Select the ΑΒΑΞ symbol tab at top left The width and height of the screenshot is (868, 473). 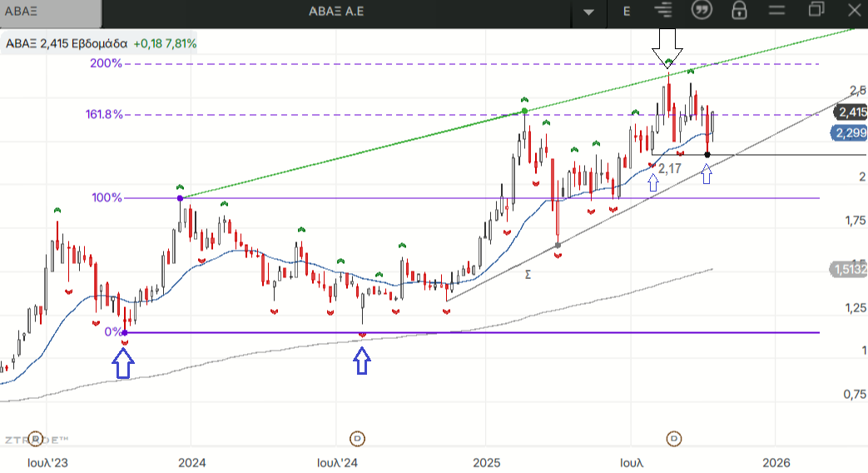(x=50, y=12)
